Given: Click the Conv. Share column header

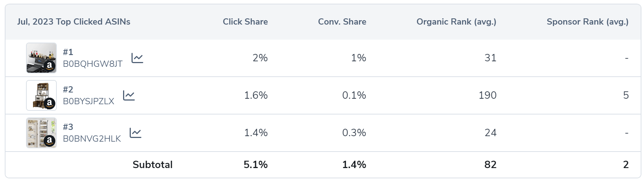Looking at the screenshot, I should (x=342, y=22).
